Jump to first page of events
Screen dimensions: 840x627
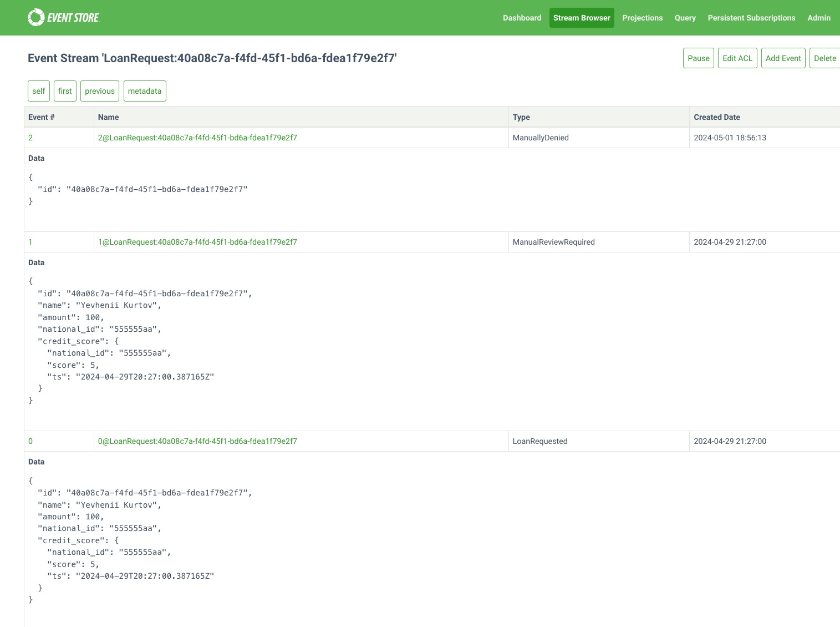[65, 91]
